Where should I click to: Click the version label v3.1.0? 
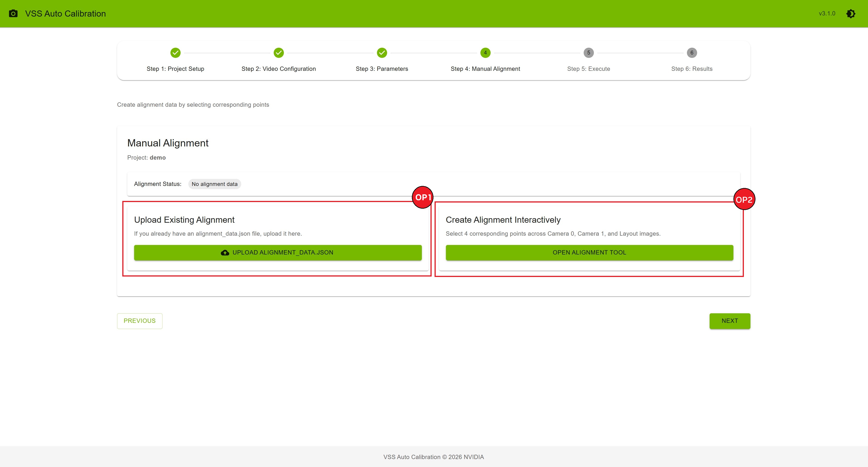point(827,13)
